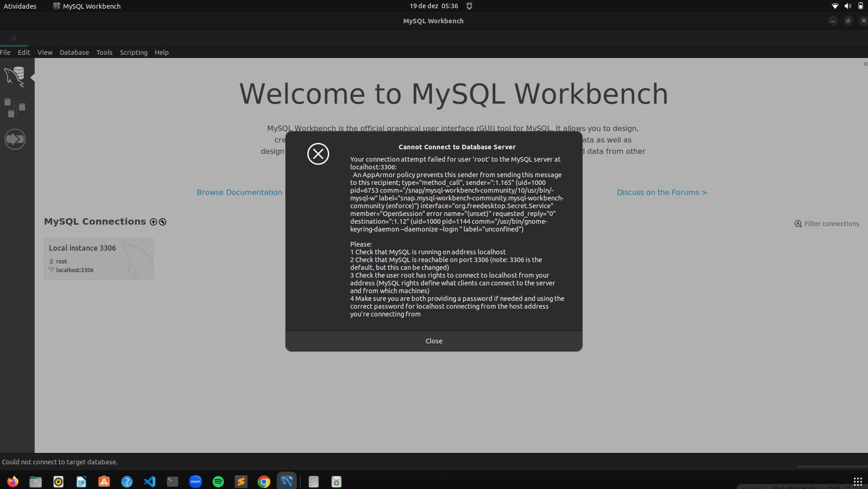Screen dimensions: 868x489
Task: Click the error X icon in dialog
Action: [x=318, y=154]
